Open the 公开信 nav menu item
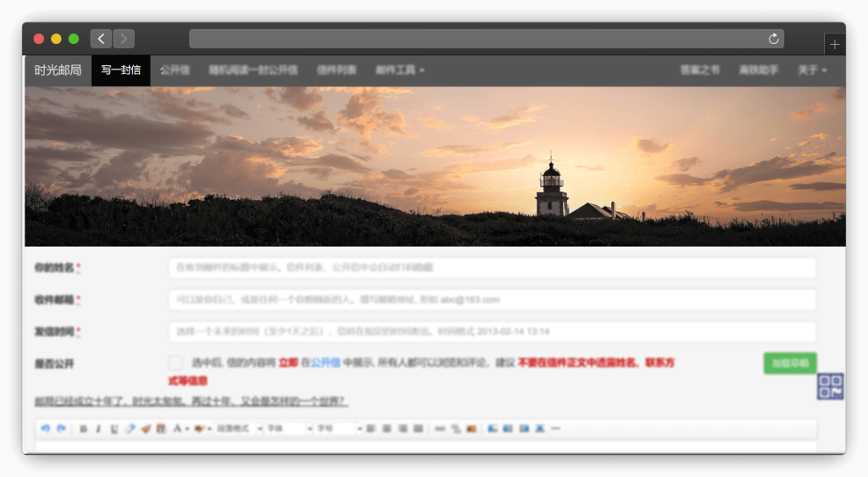The width and height of the screenshot is (868, 477). (x=175, y=70)
